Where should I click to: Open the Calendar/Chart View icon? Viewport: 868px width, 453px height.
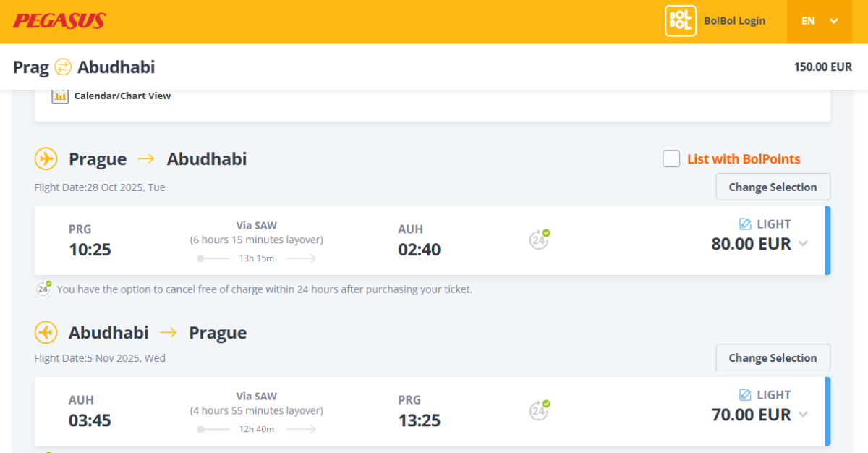pyautogui.click(x=60, y=96)
